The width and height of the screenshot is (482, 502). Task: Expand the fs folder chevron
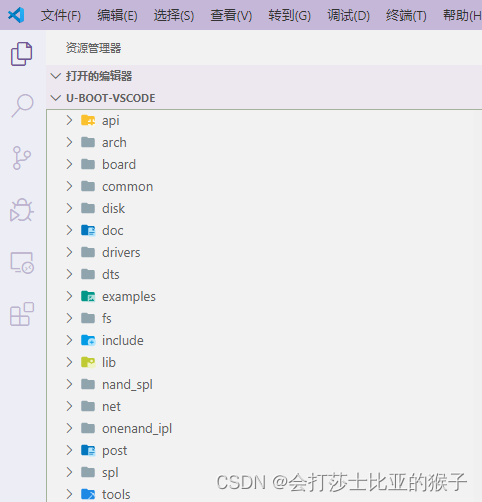[x=69, y=318]
